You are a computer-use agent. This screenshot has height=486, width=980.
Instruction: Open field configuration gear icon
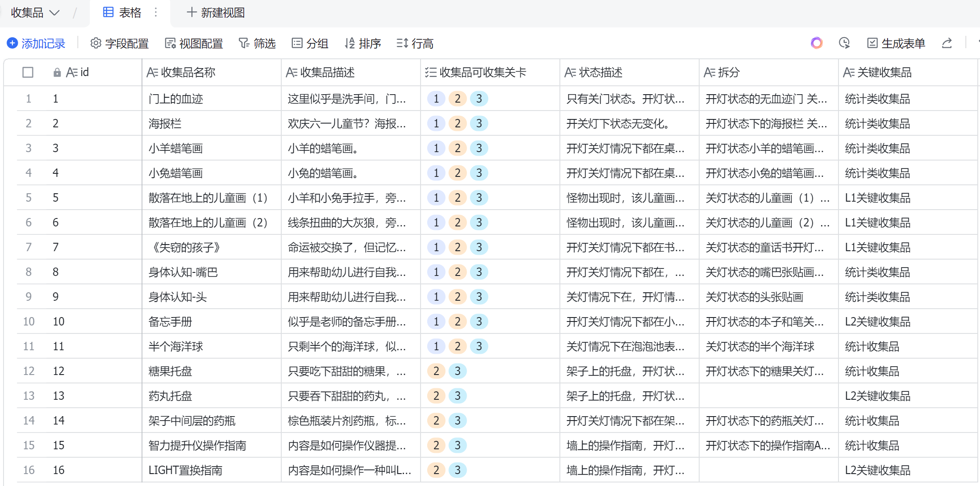(96, 43)
